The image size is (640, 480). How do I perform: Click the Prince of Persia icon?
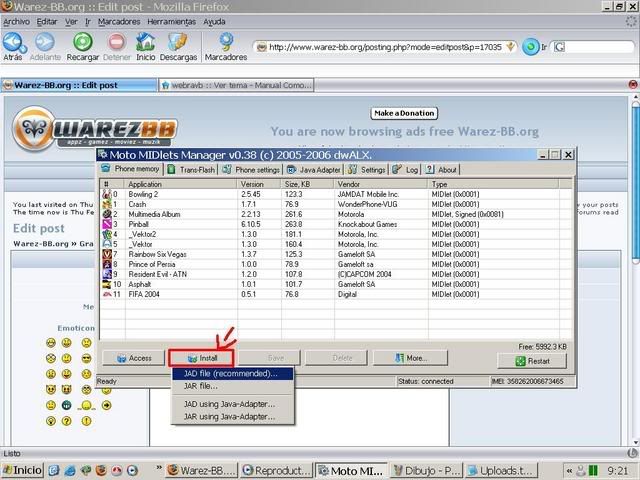pyautogui.click(x=107, y=264)
